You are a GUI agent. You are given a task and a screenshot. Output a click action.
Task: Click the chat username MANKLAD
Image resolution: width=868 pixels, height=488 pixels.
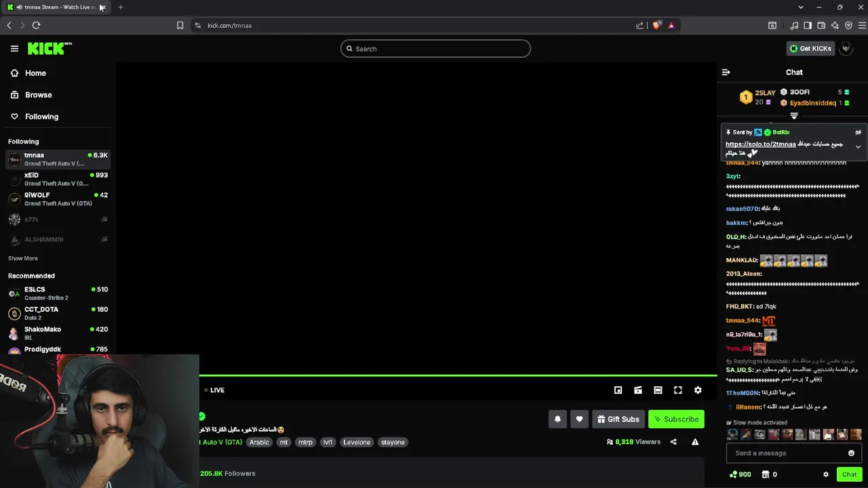741,260
